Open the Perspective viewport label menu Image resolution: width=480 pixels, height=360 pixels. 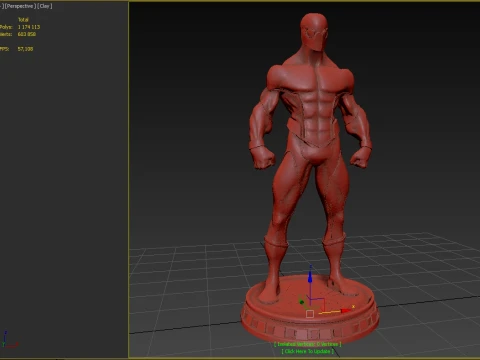pos(20,6)
